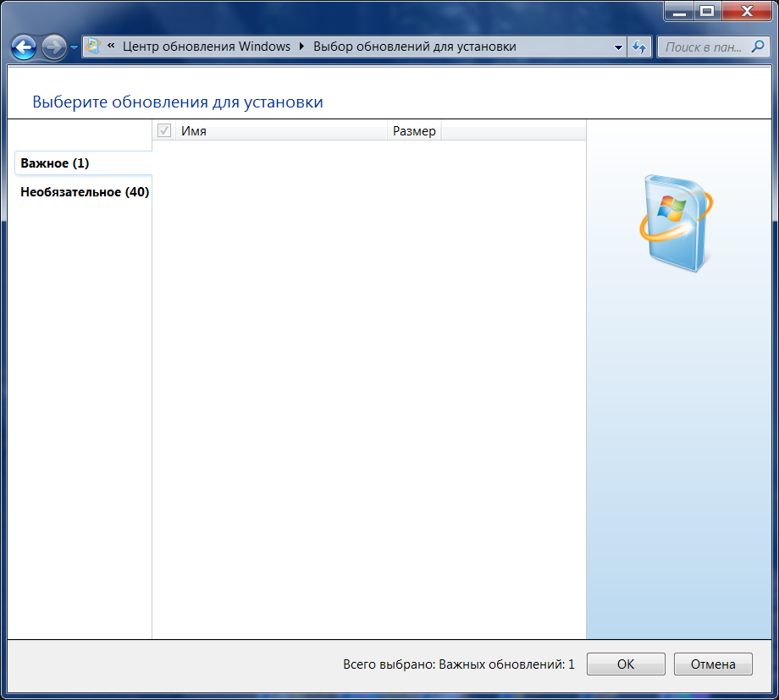Screen dimensions: 779x700
Task: Toggle the select-all checkbox in header
Action: tap(164, 130)
